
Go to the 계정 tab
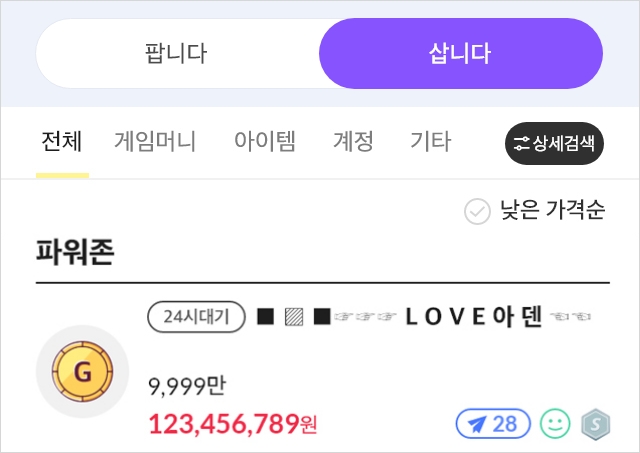(353, 142)
